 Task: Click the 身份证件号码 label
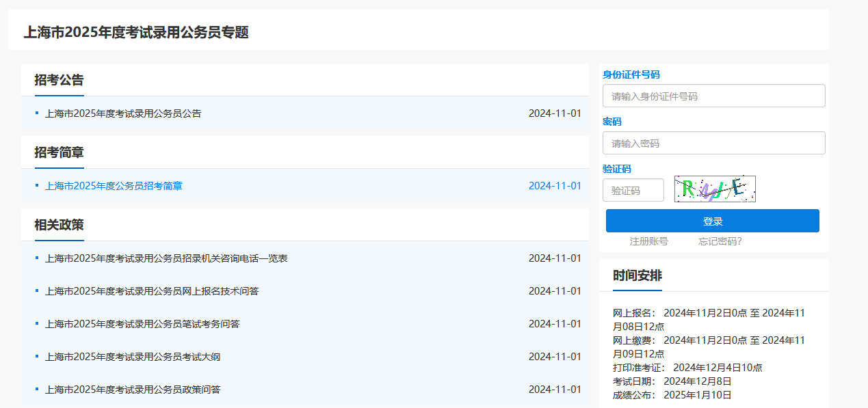(x=631, y=74)
